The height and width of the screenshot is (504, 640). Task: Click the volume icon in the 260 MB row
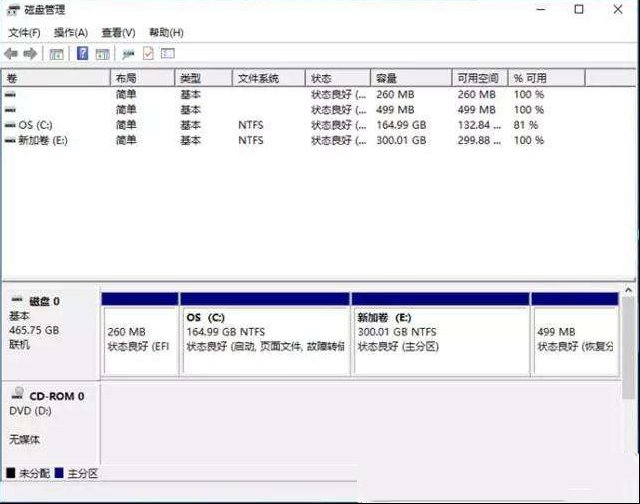pos(10,95)
